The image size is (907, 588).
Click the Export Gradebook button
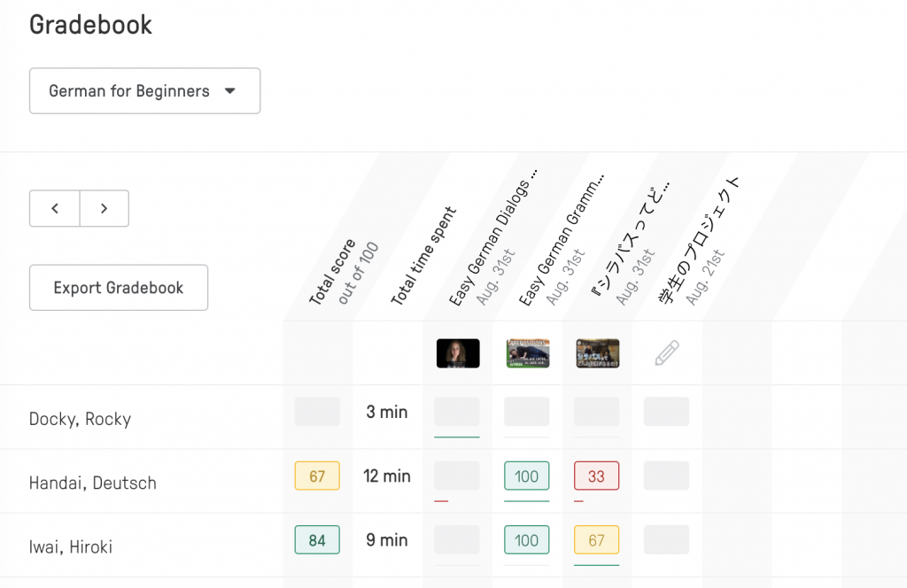(x=118, y=287)
